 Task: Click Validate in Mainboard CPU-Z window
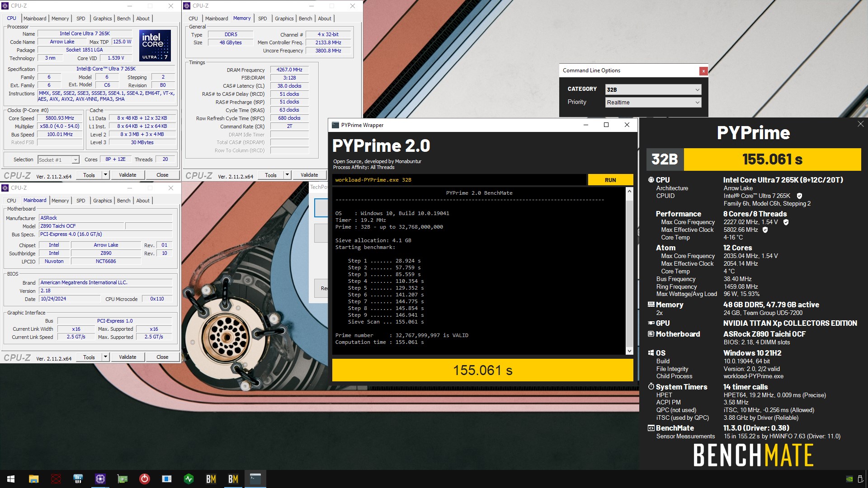tap(127, 357)
